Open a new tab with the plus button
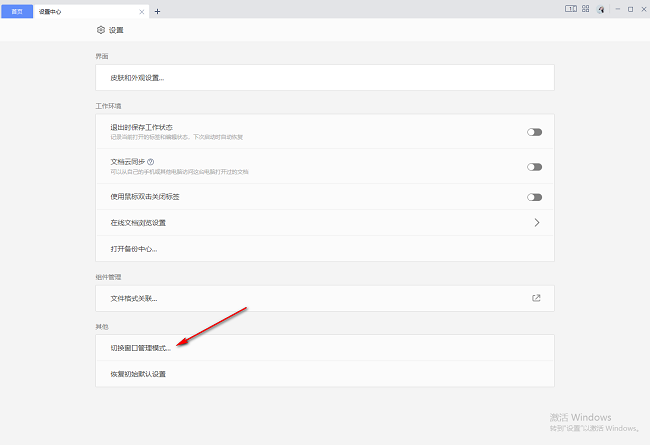Screen dimensions: 650x445 pos(157,12)
